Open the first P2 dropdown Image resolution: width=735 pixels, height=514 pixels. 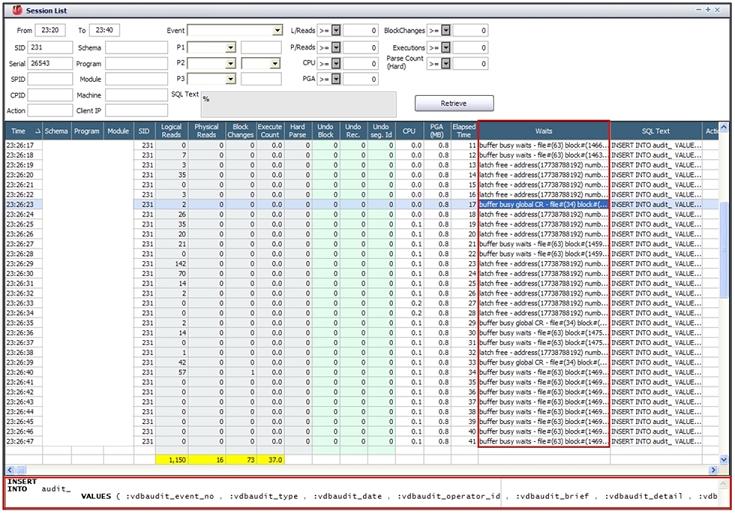[230, 63]
